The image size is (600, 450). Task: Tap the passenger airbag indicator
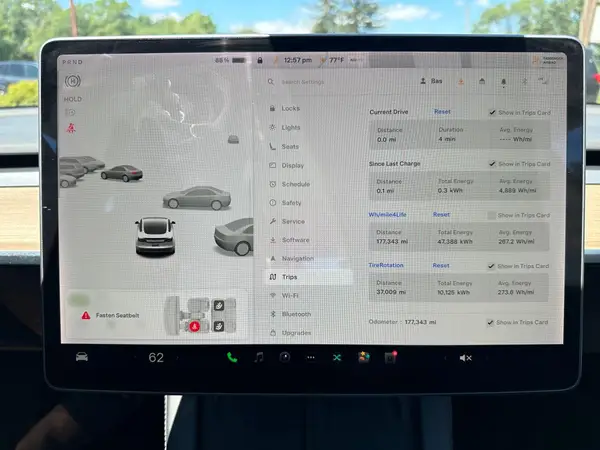pos(549,61)
